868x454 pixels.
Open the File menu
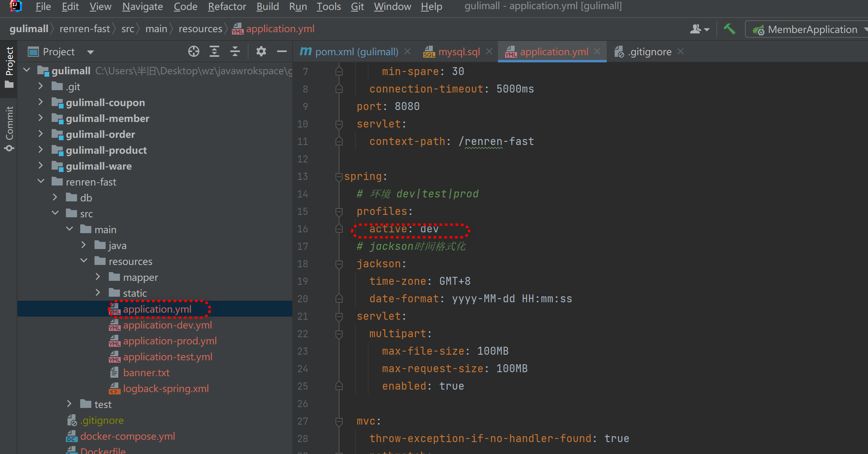(43, 6)
